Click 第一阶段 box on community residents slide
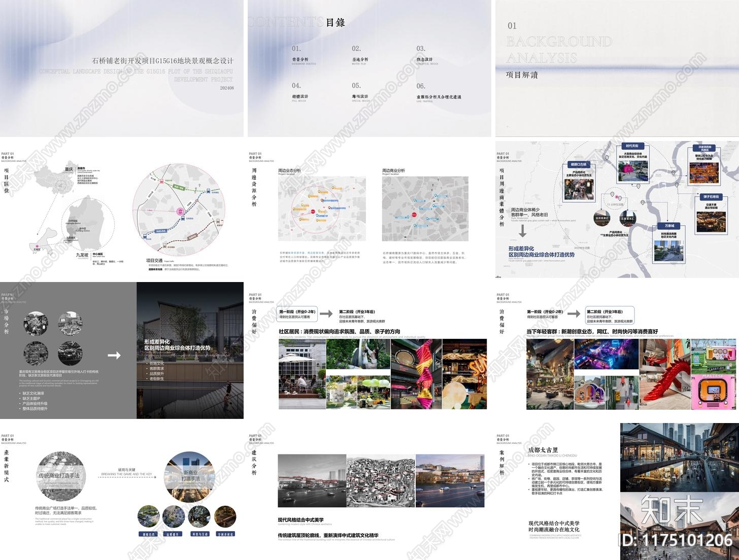 pyautogui.click(x=297, y=314)
